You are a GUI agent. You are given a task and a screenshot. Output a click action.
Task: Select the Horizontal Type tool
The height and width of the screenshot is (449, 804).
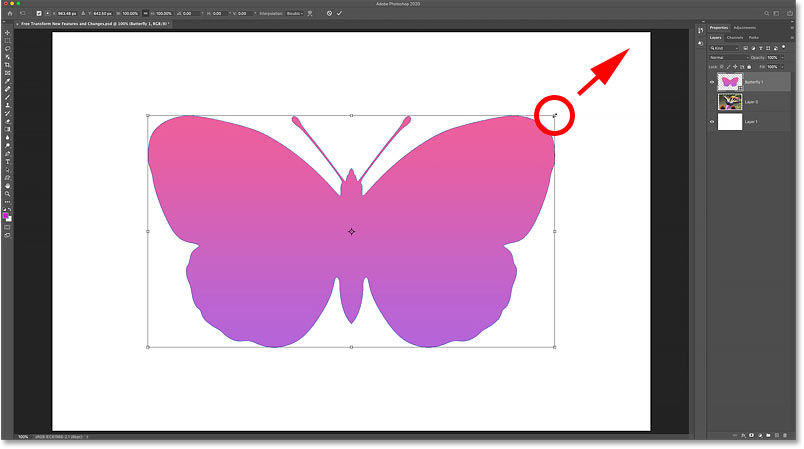tap(8, 162)
